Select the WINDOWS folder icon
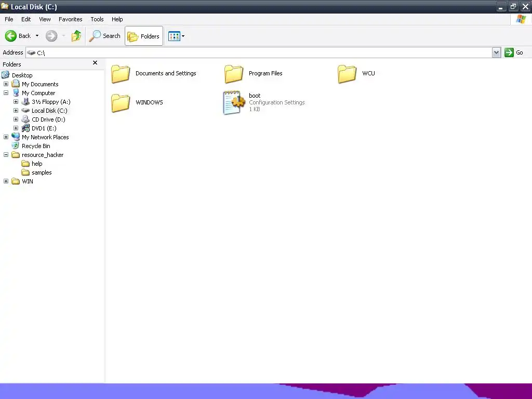532x399 pixels. click(x=121, y=102)
